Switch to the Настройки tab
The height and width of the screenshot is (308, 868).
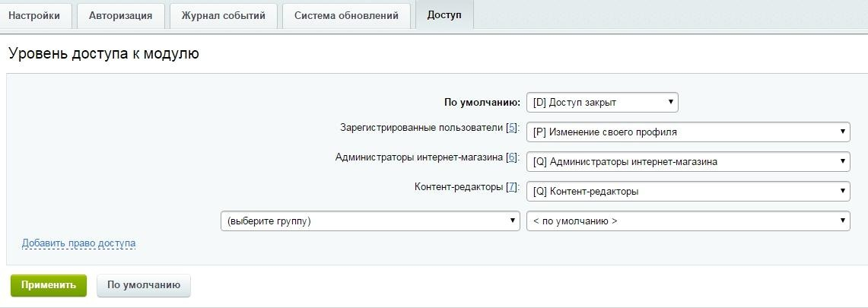click(34, 15)
